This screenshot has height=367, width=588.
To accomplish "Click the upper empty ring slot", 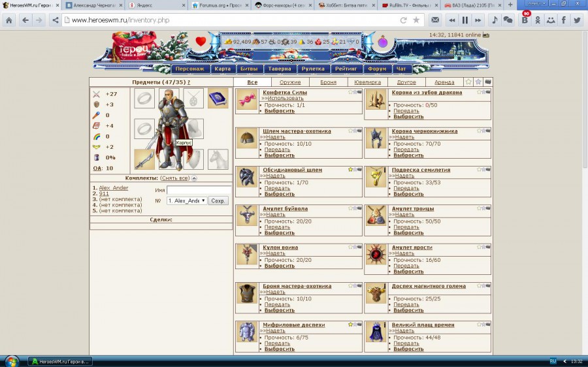I will (144, 98).
